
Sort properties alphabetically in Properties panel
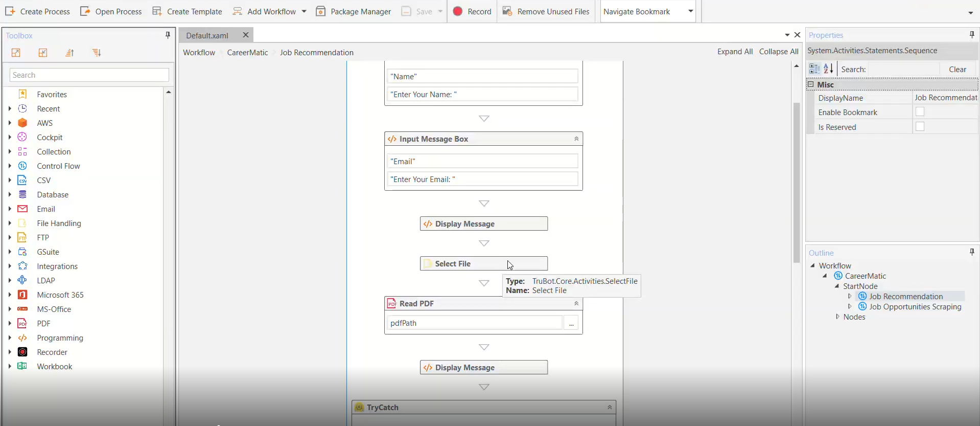829,69
